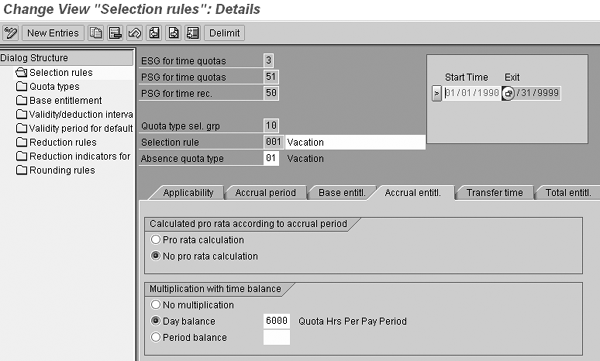Screen dimensions: 600x361
Task: Open the Exit date value help icon
Action: coord(508,93)
